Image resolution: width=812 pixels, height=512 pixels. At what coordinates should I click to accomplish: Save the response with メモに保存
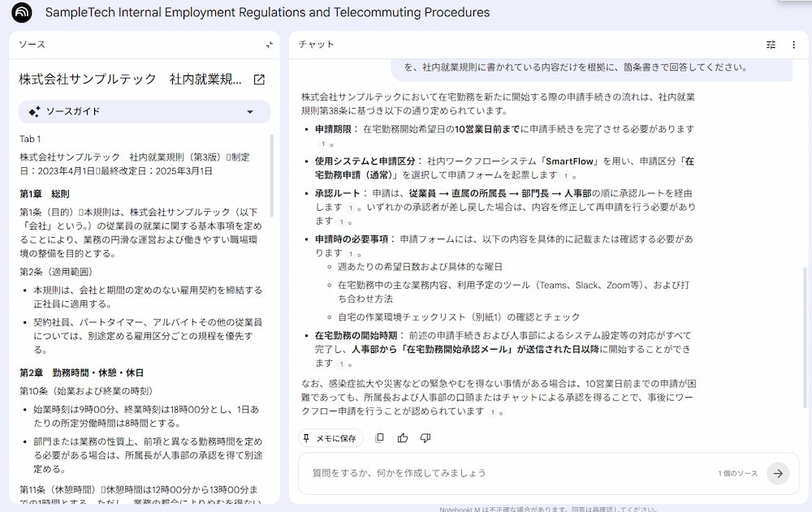pyautogui.click(x=330, y=438)
